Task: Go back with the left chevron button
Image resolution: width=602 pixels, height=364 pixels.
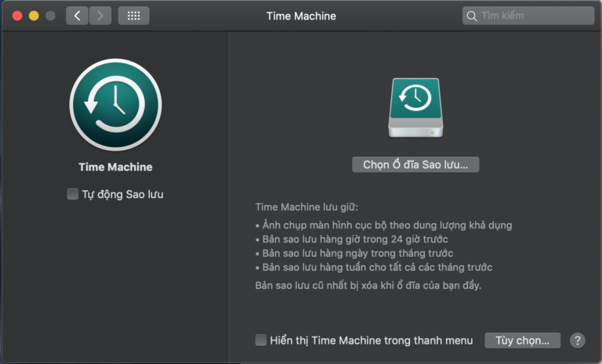Action: (77, 16)
